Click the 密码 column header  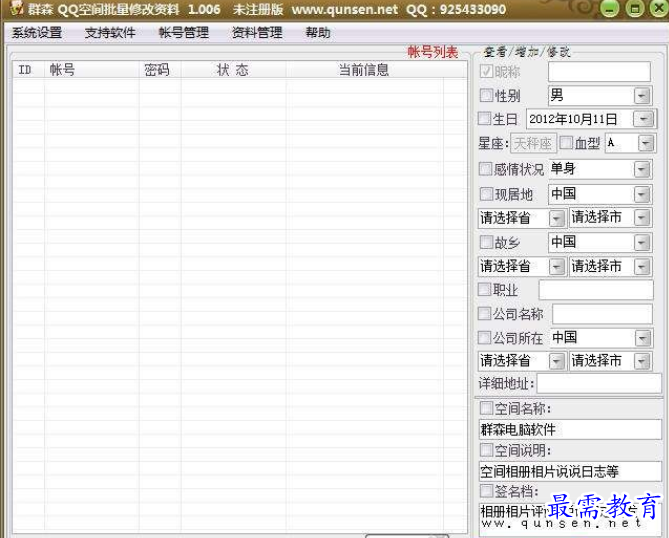[160, 70]
